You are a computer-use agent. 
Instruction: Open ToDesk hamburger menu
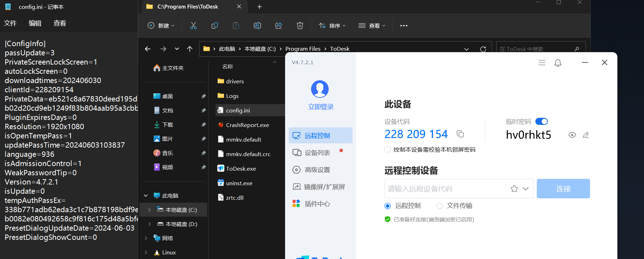point(542,63)
